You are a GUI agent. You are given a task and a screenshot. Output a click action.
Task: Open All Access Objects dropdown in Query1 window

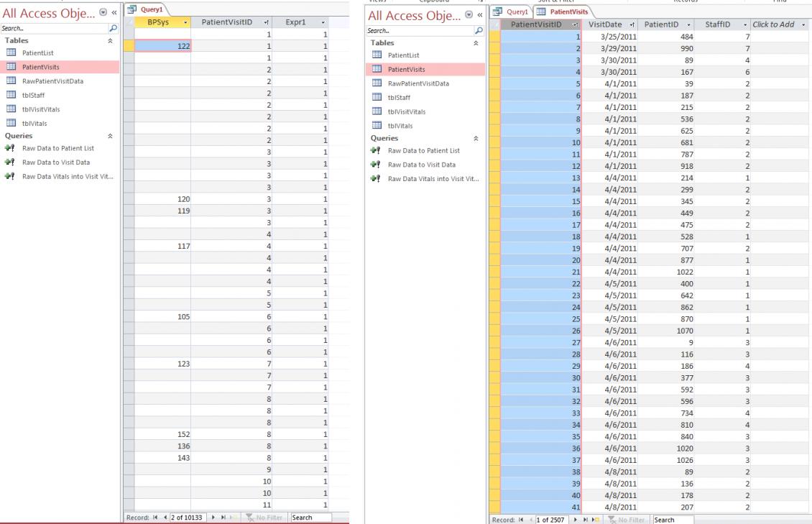(x=103, y=12)
